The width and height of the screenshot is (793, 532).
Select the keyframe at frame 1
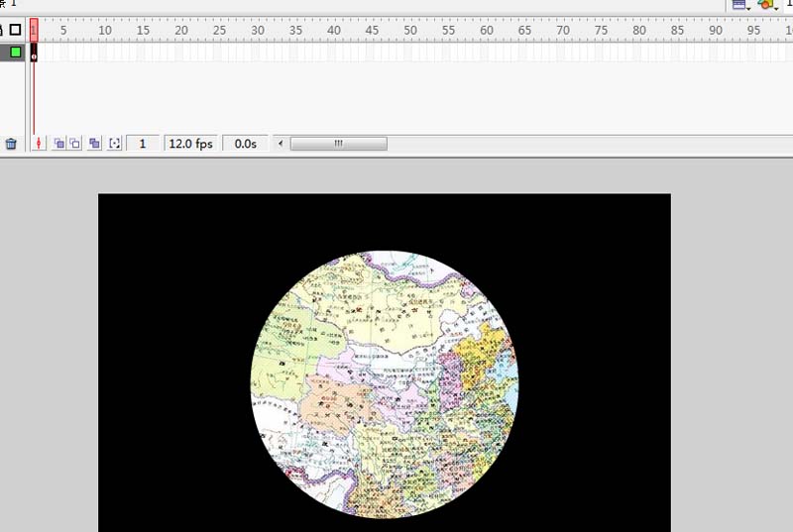tap(34, 53)
